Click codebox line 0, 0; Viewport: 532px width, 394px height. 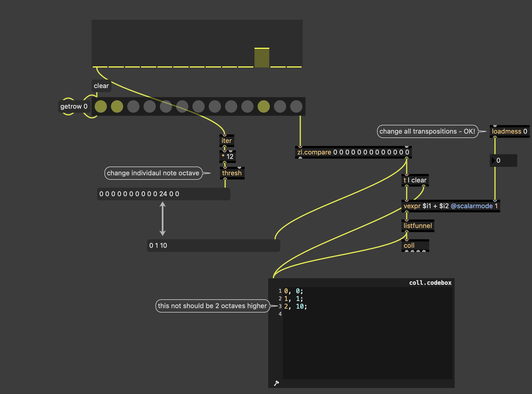tap(293, 291)
